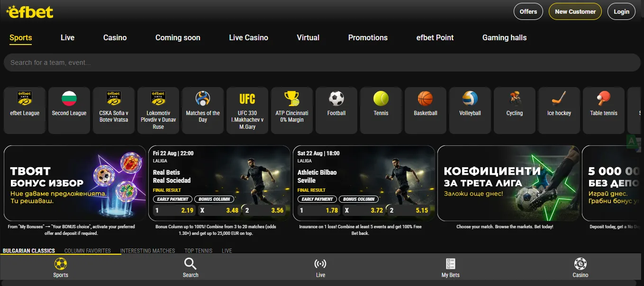
Task: Open the efbet League sport tile
Action: pos(25,110)
